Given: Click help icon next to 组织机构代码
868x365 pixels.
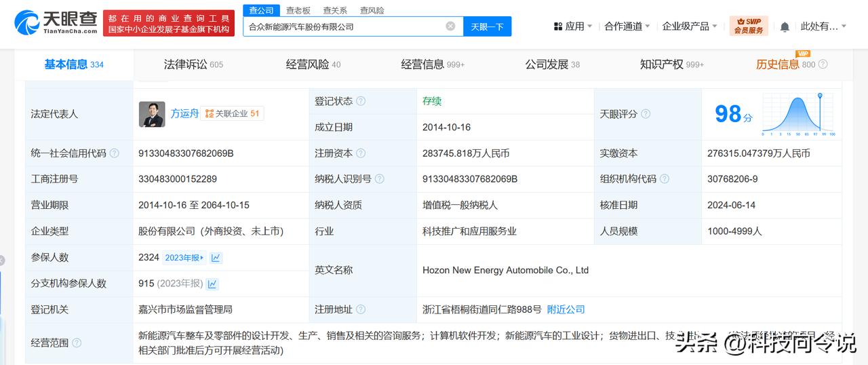Looking at the screenshot, I should [x=665, y=179].
